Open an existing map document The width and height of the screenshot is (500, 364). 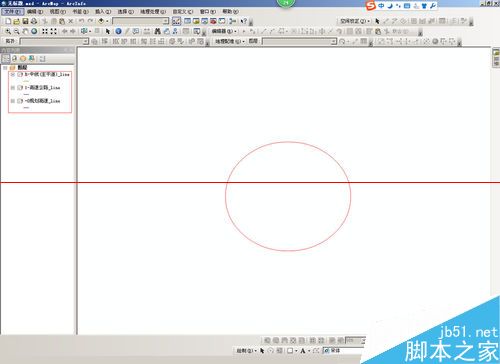click(x=16, y=21)
